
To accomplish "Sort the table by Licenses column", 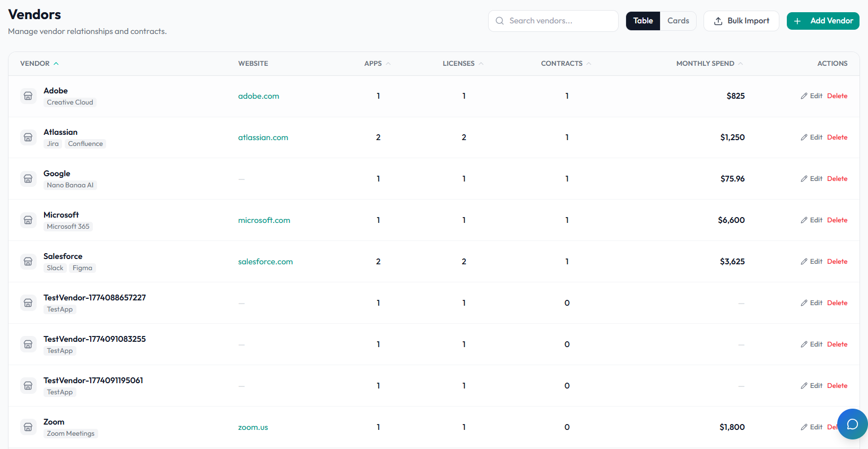I will pos(463,64).
